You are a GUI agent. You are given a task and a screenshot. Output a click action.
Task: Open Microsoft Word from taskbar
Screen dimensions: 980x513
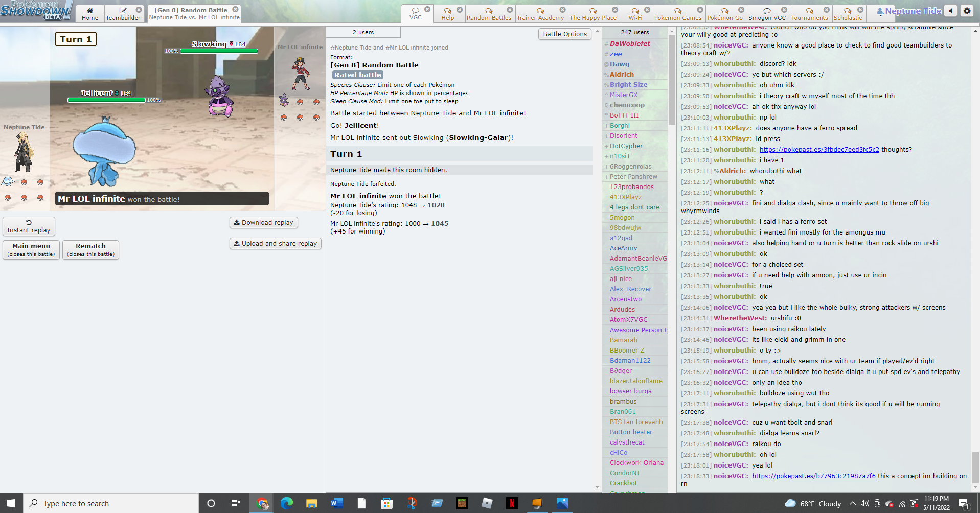coord(336,503)
